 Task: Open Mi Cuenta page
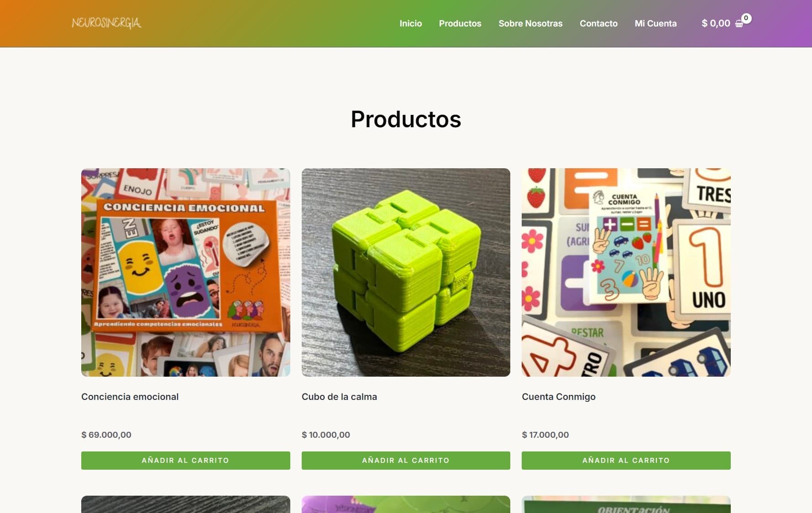pos(655,23)
